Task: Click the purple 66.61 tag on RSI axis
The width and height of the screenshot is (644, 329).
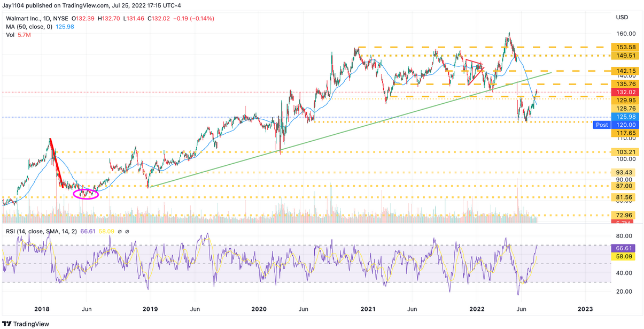Action: tap(623, 248)
